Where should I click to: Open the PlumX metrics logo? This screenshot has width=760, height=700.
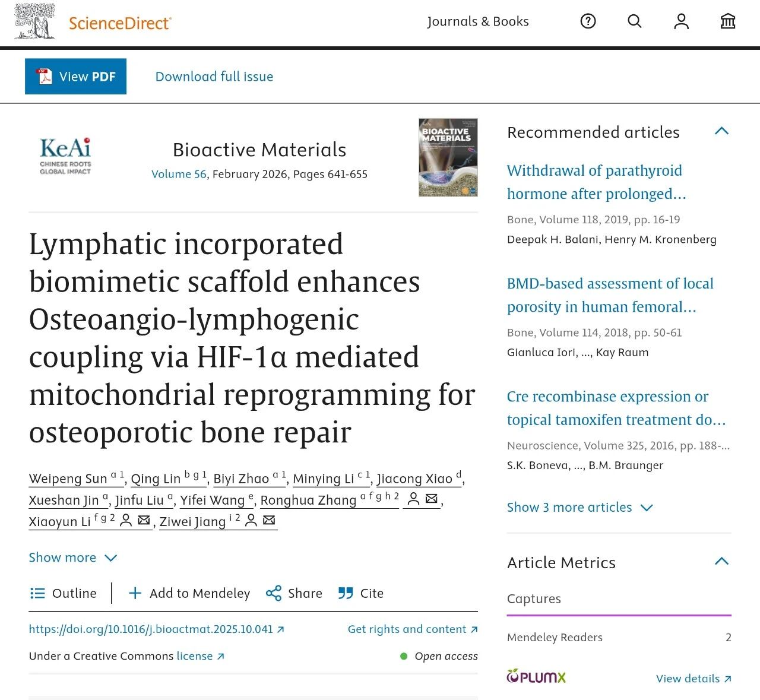(536, 676)
